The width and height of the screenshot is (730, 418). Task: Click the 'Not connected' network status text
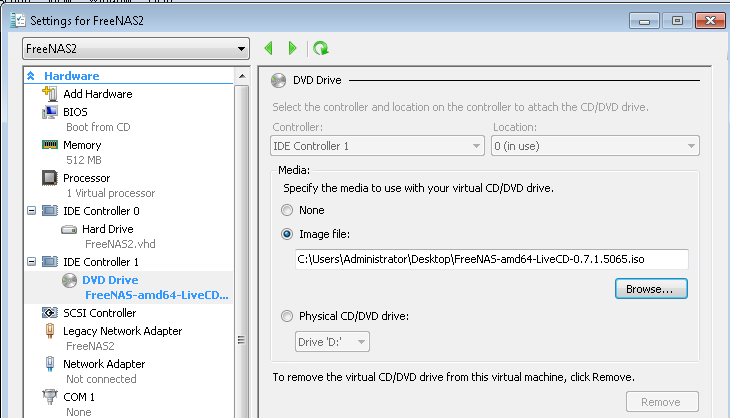(x=101, y=379)
